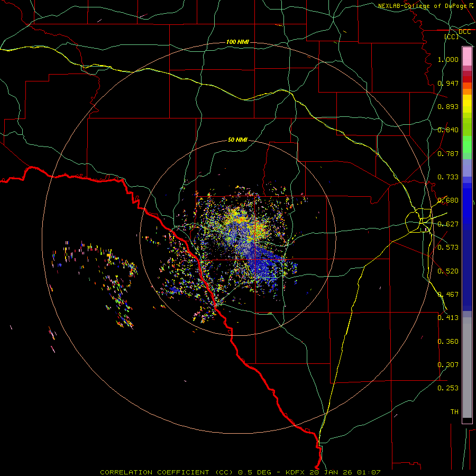Select the 0.573 scale value
Screen dimensions: 476x476
448,248
